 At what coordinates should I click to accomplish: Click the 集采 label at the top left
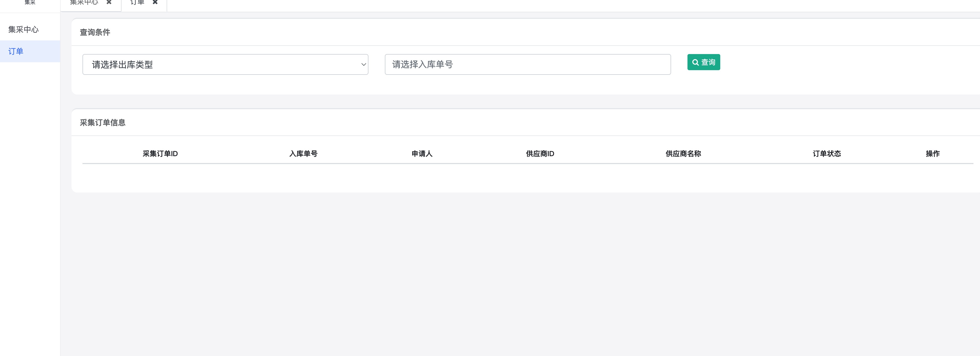click(x=30, y=2)
